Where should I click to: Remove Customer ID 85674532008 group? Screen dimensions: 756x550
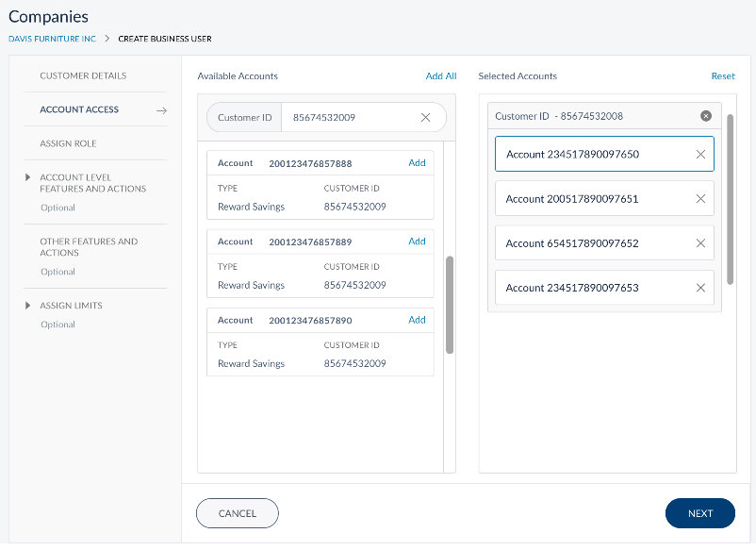706,116
